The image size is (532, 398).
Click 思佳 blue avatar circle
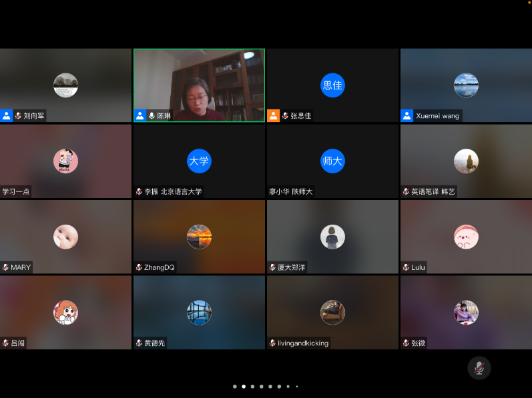tap(332, 85)
